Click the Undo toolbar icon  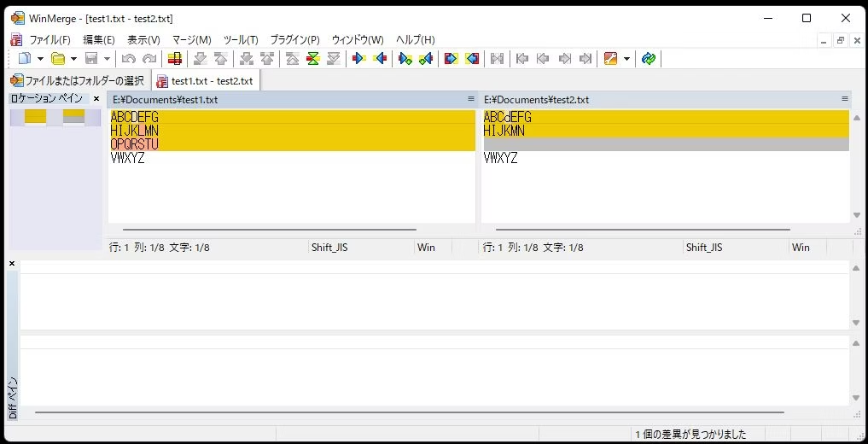(128, 58)
